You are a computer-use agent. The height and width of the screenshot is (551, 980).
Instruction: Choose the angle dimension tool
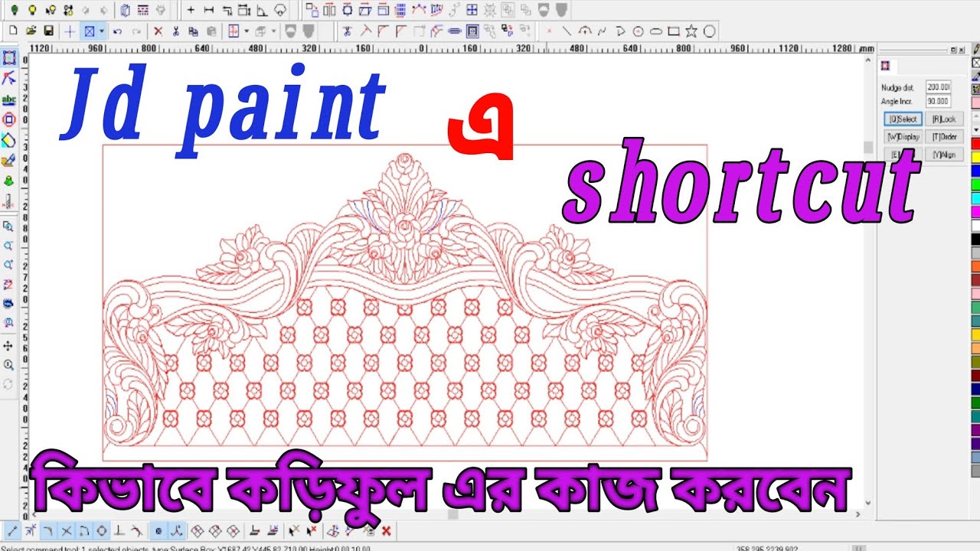263,10
